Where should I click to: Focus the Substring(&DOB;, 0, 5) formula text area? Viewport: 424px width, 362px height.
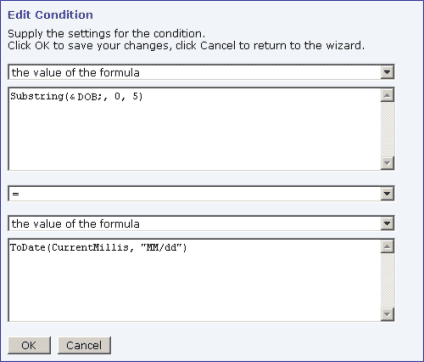coord(195,129)
